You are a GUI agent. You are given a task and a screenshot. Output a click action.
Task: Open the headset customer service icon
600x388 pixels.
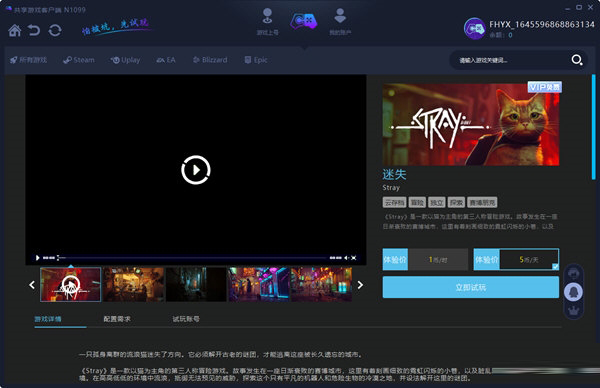coord(573,274)
